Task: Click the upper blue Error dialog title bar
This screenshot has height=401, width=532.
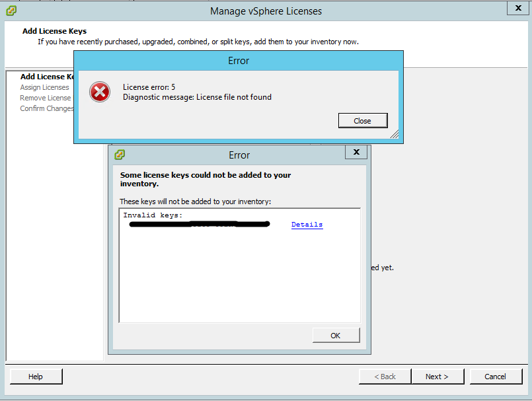Action: (x=239, y=61)
